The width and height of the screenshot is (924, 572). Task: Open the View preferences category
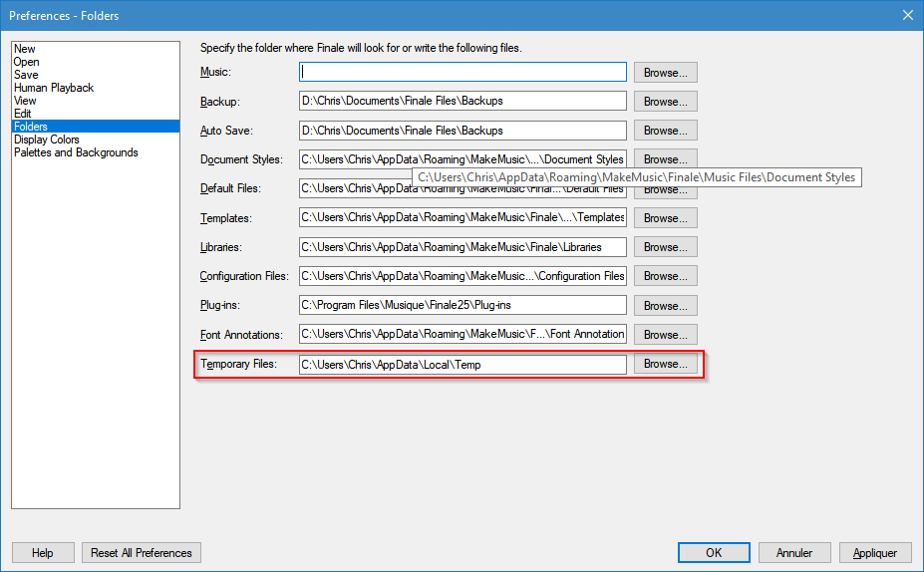click(x=25, y=101)
